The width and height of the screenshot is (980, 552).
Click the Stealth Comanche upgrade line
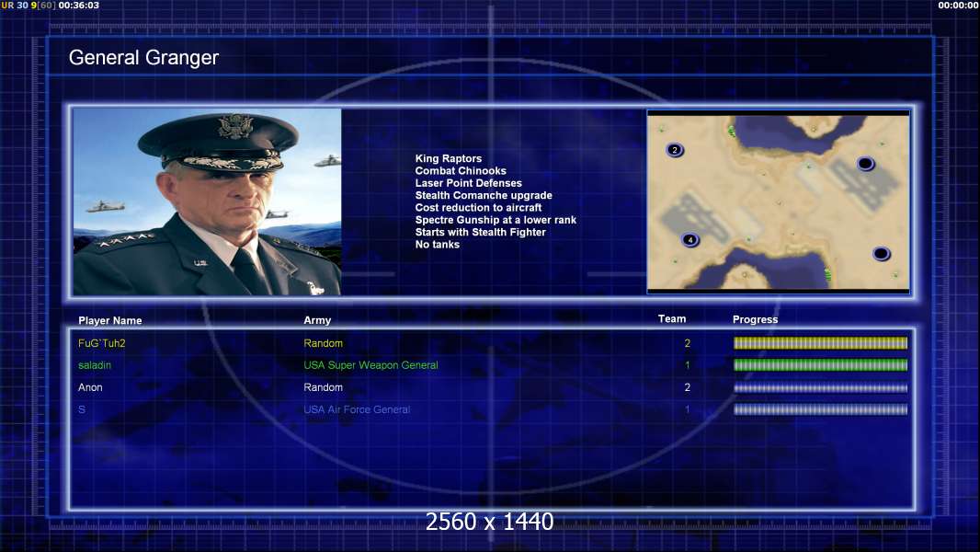coord(484,195)
